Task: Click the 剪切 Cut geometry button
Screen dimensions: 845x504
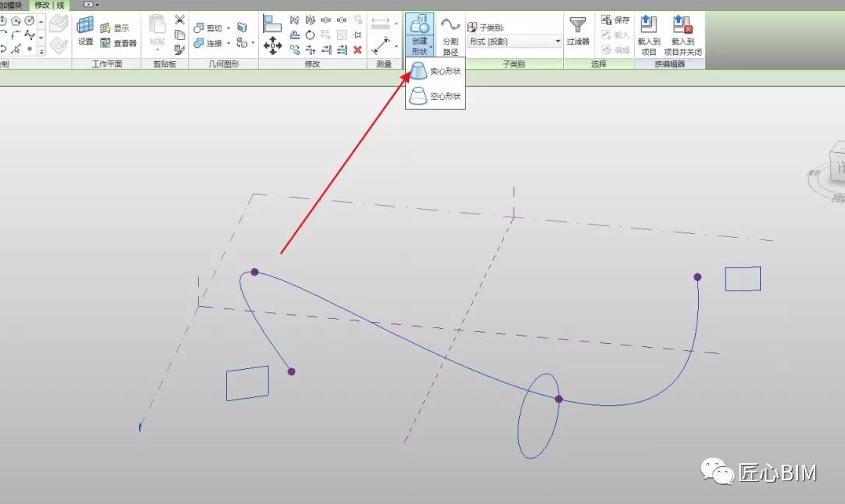Action: (208, 27)
